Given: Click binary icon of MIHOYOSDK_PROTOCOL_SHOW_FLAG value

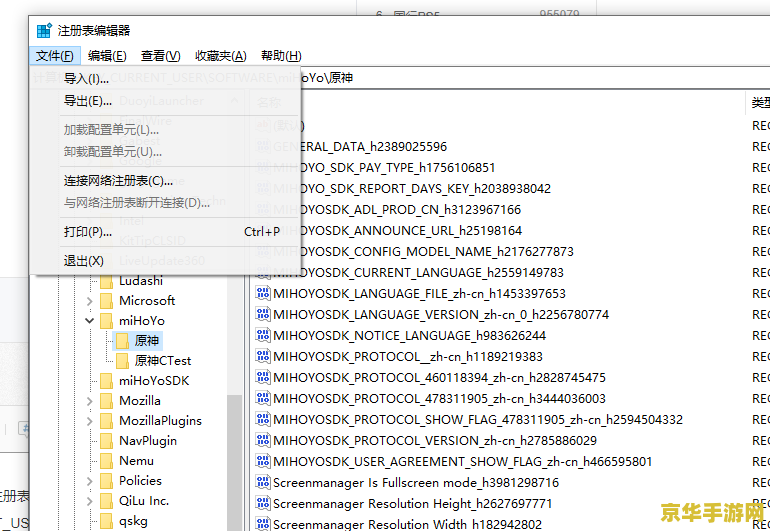Looking at the screenshot, I should [263, 419].
